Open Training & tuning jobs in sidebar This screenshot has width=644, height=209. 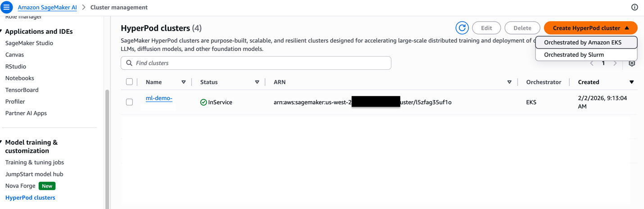click(35, 162)
